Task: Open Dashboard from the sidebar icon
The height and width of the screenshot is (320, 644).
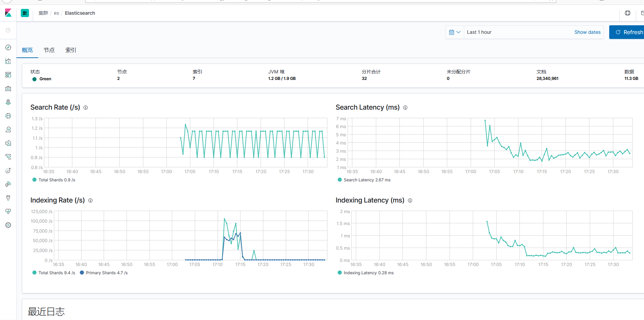Action: pos(8,75)
